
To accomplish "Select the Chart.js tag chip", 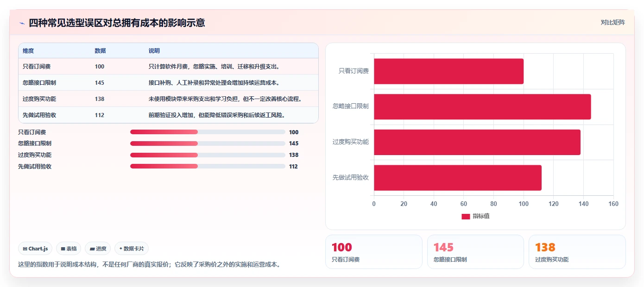I will [36, 249].
